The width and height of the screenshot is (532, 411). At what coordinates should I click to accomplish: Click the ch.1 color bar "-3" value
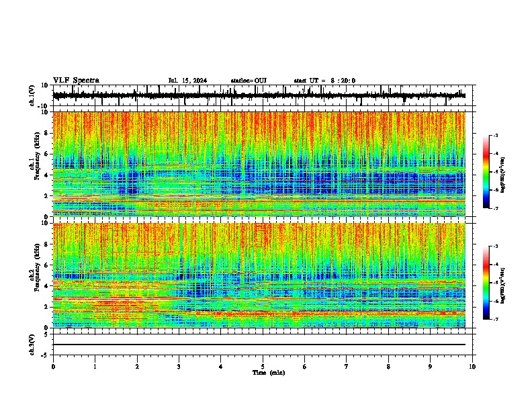click(x=495, y=135)
